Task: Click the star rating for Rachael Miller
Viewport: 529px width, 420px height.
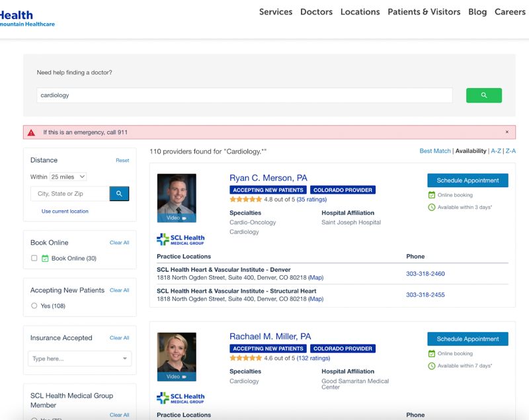Action: [245, 358]
